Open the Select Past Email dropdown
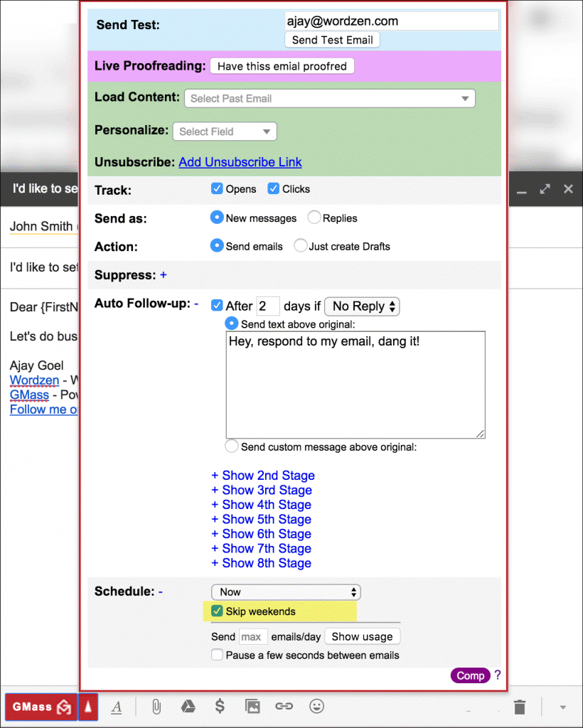The width and height of the screenshot is (583, 728). 329,98
